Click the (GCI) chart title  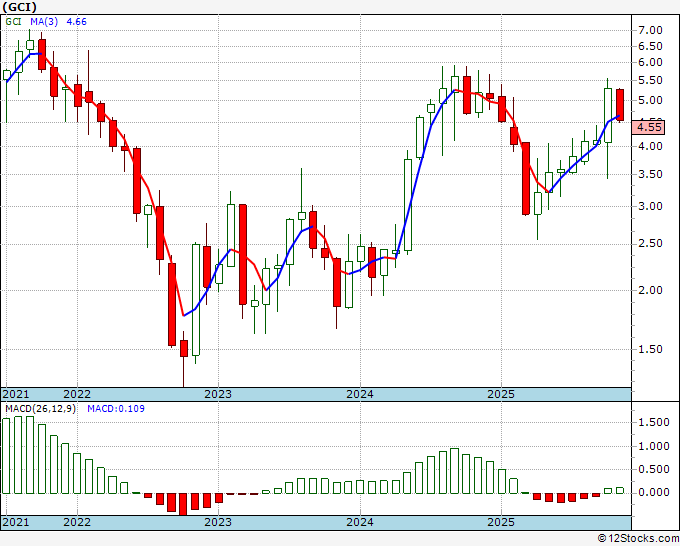click(x=20, y=7)
